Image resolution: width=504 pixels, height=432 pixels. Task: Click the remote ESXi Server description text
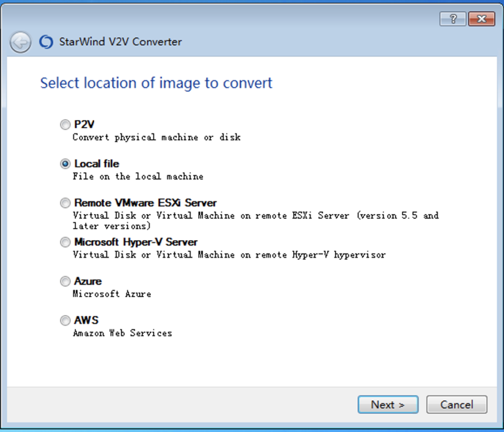[255, 221]
